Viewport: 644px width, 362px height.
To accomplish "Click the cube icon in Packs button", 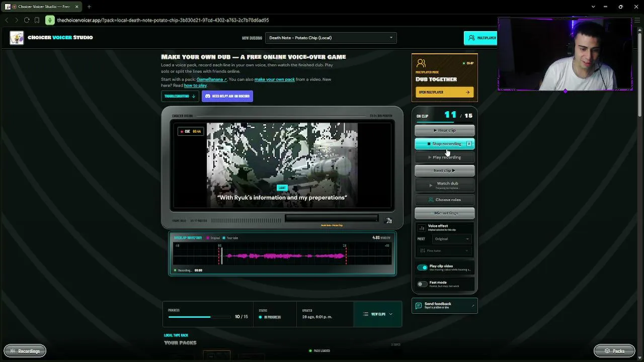I will coord(607,351).
